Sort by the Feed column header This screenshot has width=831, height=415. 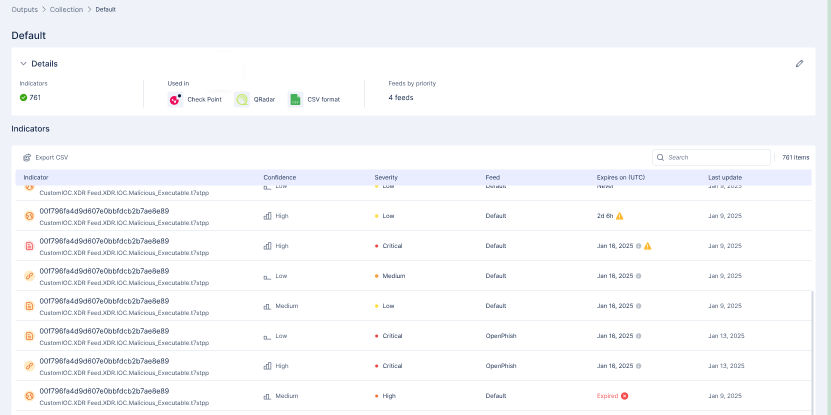tap(493, 178)
